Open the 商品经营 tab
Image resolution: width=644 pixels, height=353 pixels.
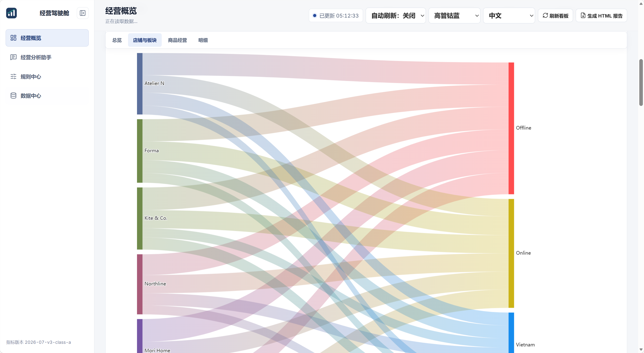(x=177, y=40)
